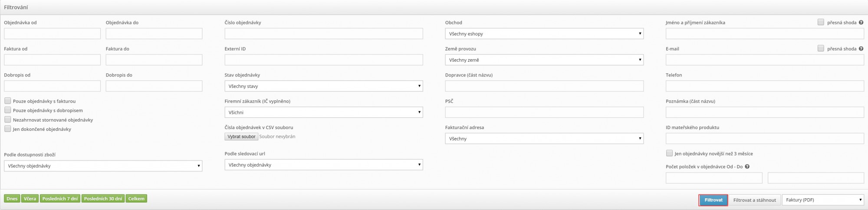Screen dimensions: 868x210
Task: Focus the 'Objednávka od' date field
Action: (52, 33)
